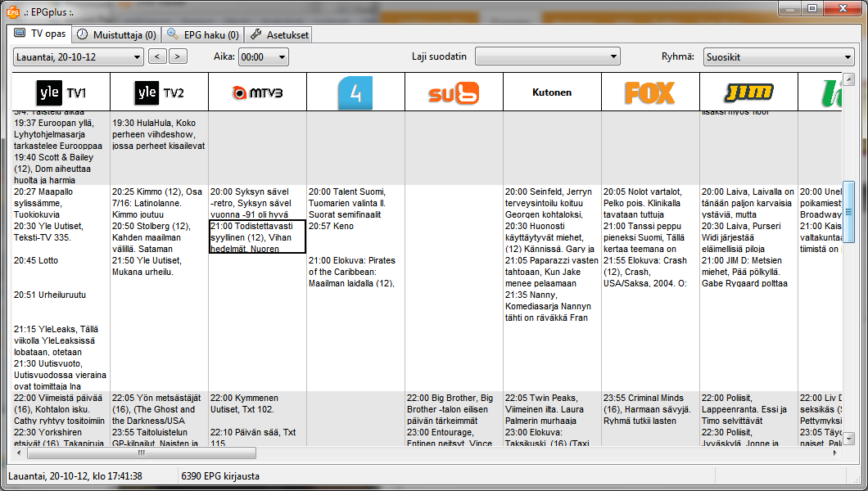The height and width of the screenshot is (491, 868).
Task: Select program 21:55 Elokuva: Crash
Action: pyautogui.click(x=650, y=272)
